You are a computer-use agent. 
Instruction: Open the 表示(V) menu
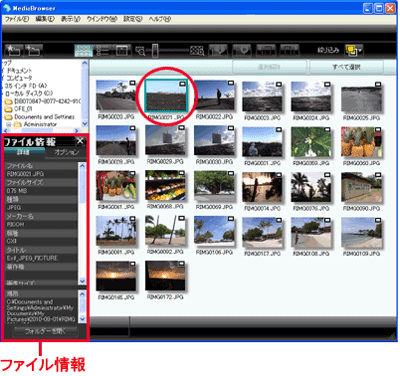coord(70,19)
